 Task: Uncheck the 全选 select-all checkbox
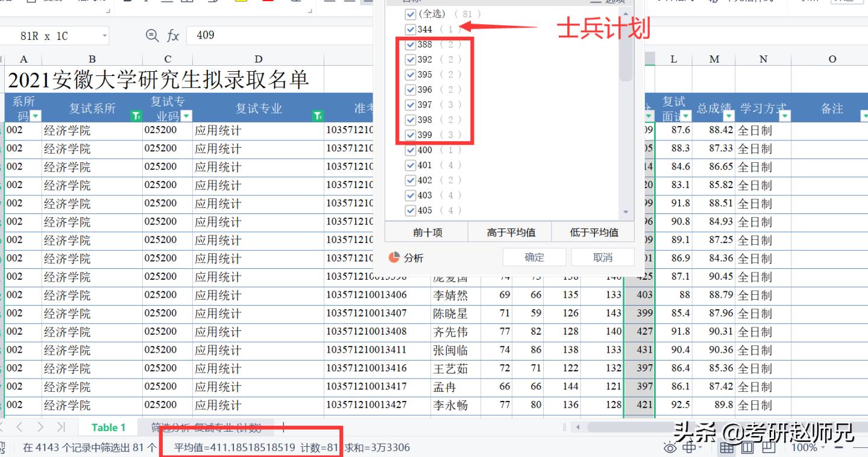(411, 13)
